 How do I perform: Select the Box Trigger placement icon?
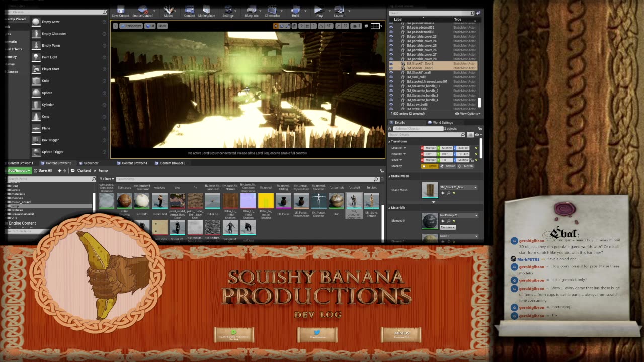36,140
